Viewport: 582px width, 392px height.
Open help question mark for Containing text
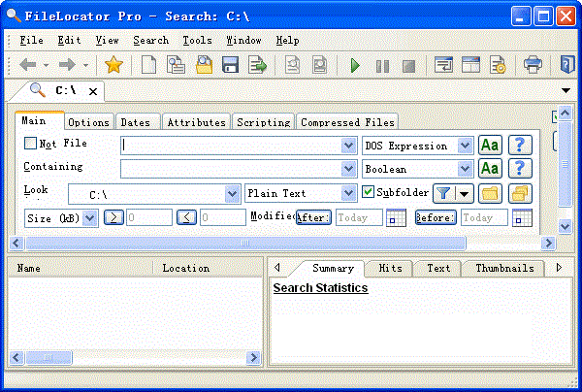(x=520, y=169)
